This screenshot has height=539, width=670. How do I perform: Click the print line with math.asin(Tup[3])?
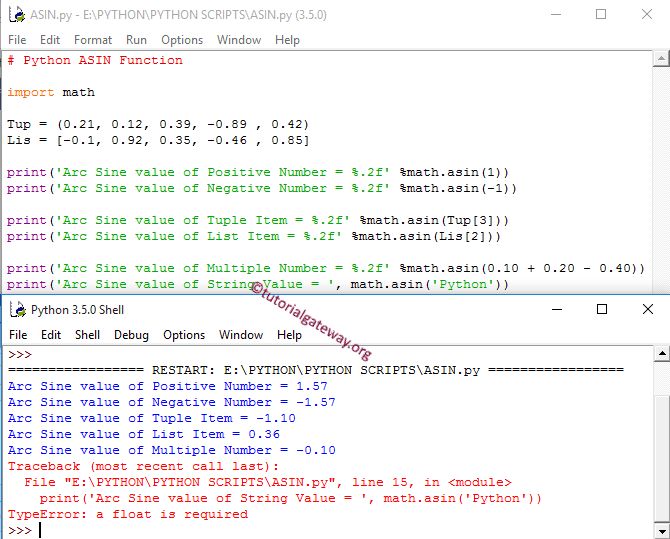coord(258,221)
